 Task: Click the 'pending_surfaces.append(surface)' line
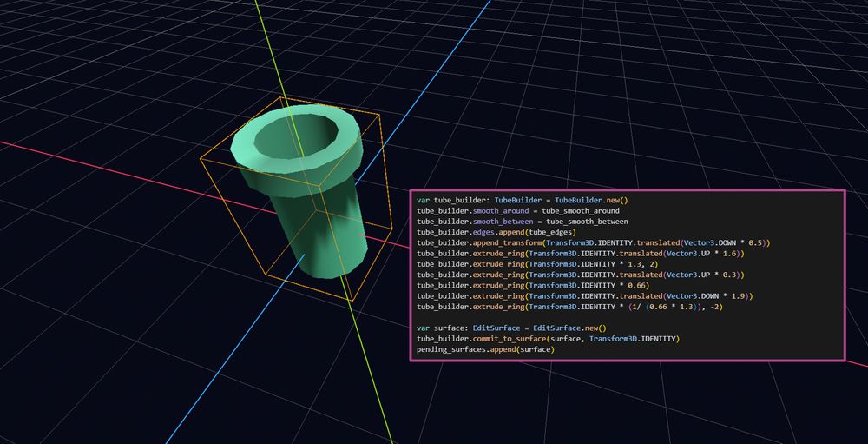coord(485,349)
